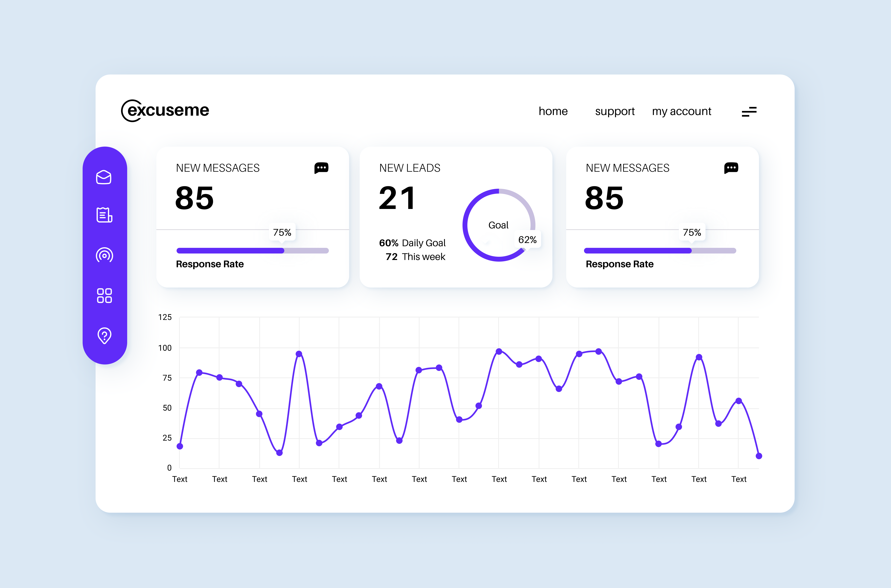The width and height of the screenshot is (891, 588).
Task: Open the inbox mail icon in sidebar
Action: pos(104,177)
